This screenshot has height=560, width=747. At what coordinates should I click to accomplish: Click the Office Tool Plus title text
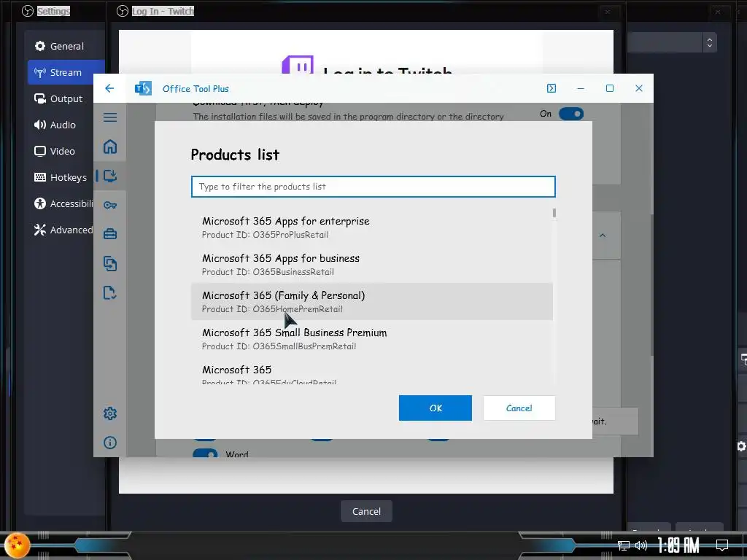pos(196,88)
